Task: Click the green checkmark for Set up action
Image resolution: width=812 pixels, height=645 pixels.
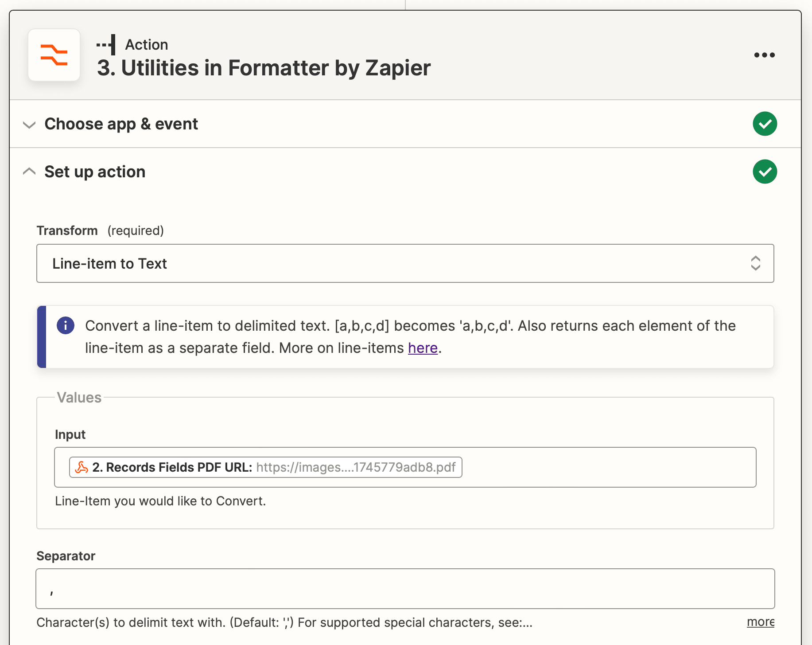Action: (x=765, y=172)
